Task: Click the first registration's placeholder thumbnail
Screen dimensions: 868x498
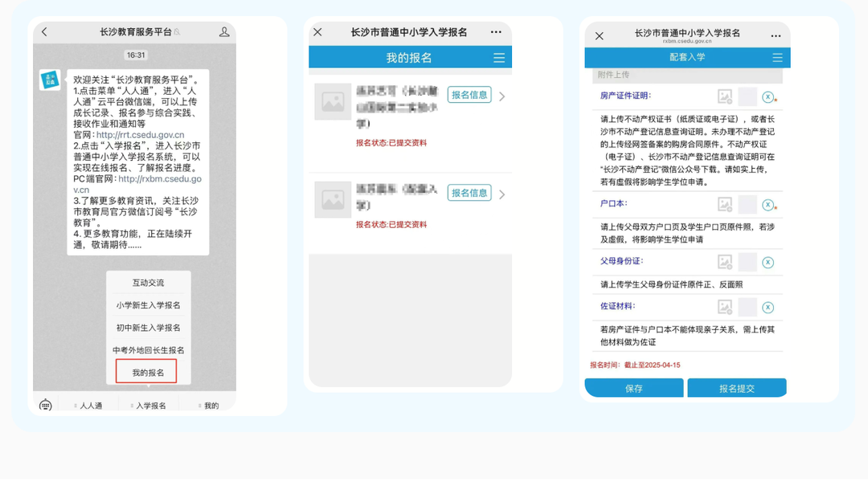Action: [333, 102]
